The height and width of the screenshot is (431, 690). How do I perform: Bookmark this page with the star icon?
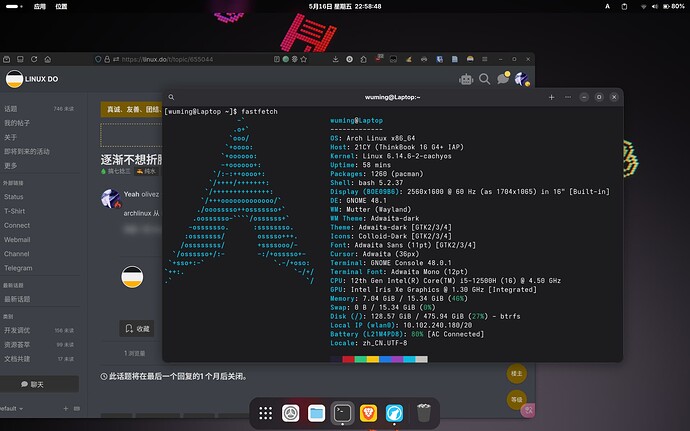pyautogui.click(x=304, y=59)
